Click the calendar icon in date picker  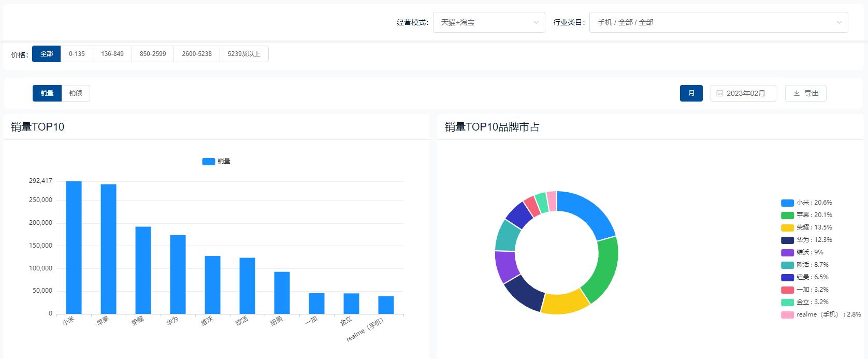point(719,93)
